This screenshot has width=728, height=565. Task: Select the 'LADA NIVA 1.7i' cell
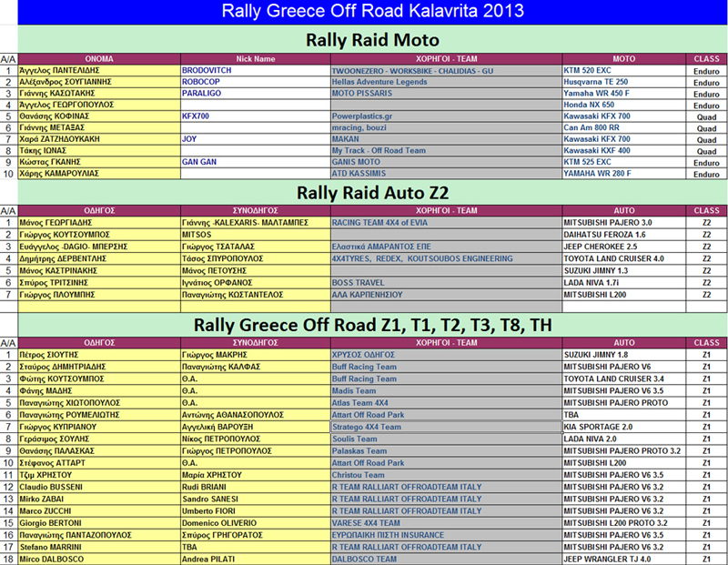pos(624,283)
